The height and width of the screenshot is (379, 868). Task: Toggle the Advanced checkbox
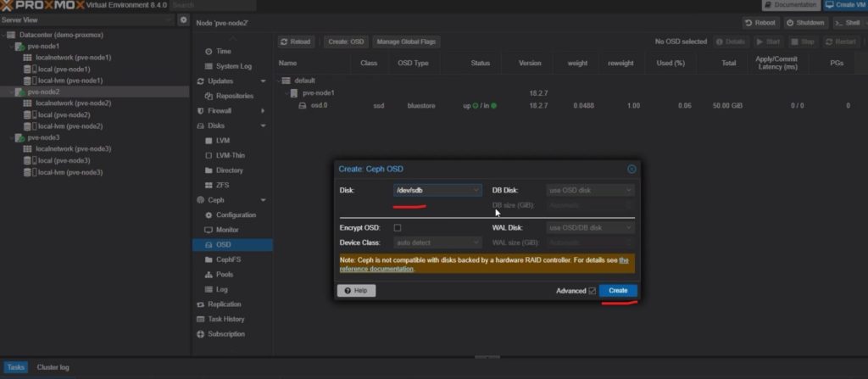[593, 291]
